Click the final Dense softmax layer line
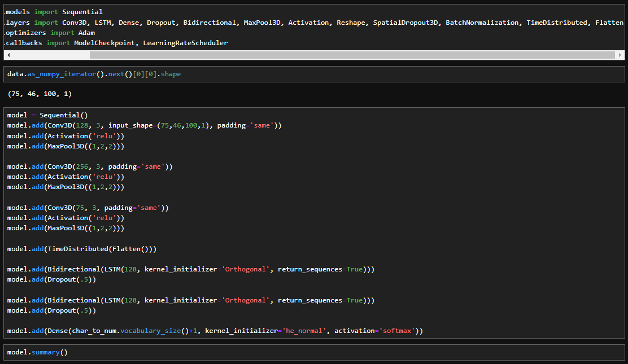This screenshot has height=364, width=628. pyautogui.click(x=215, y=331)
